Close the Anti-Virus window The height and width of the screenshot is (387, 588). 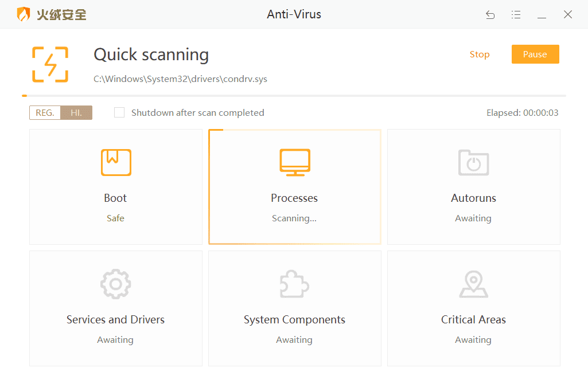[x=568, y=15]
